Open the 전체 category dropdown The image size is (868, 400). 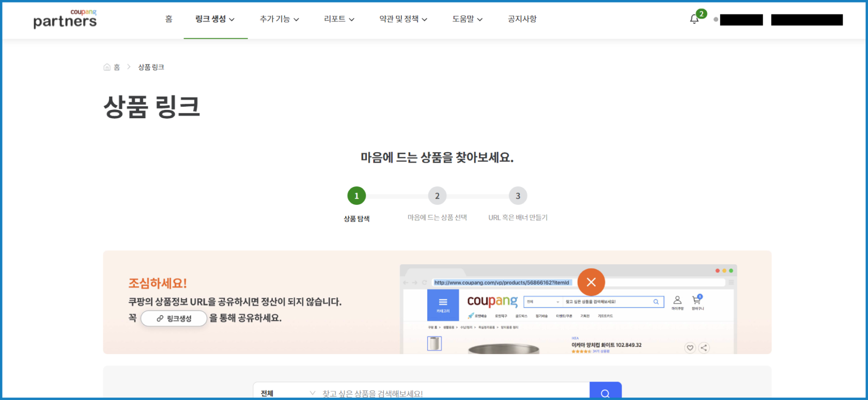[287, 393]
